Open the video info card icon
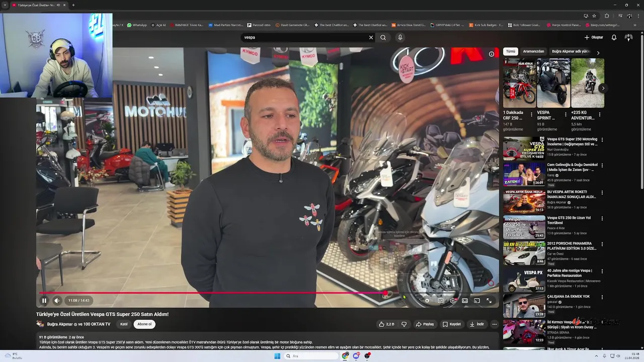 (492, 54)
